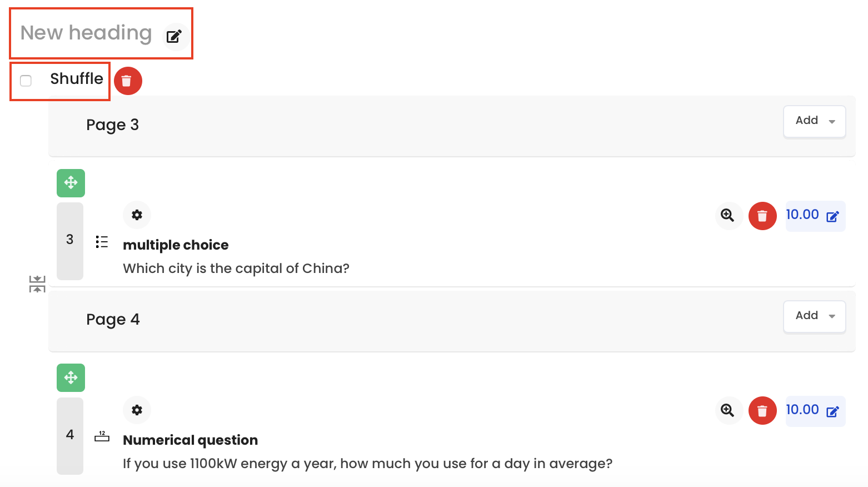This screenshot has width=868, height=487.
Task: Open the Numerical question title link
Action: (x=190, y=440)
